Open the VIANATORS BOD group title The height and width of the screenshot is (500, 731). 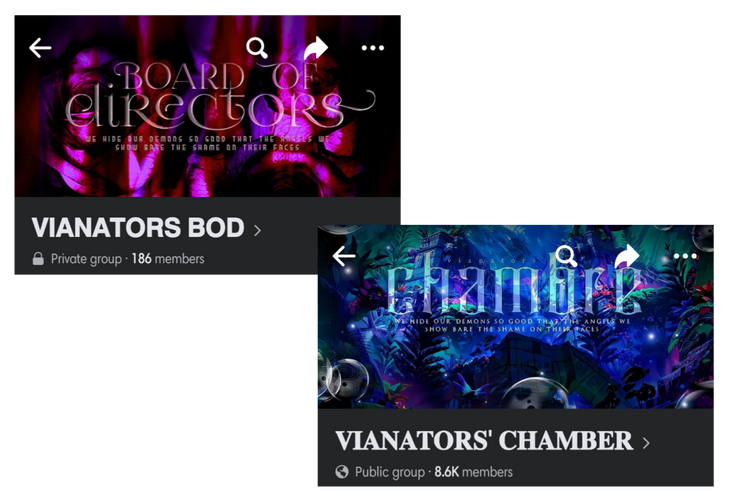(x=138, y=227)
